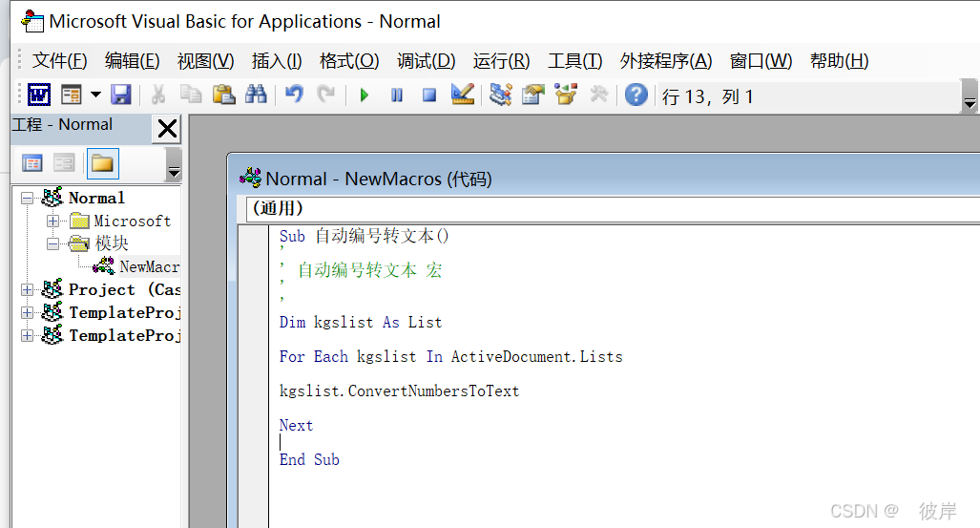The height and width of the screenshot is (528, 980).
Task: Place cursor on 'Sub 自动编号转文本()' line
Action: [x=364, y=237]
